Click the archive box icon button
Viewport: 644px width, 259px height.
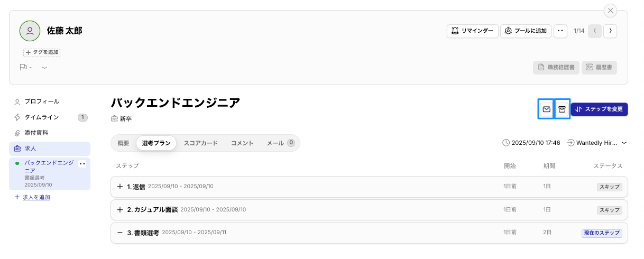point(562,109)
